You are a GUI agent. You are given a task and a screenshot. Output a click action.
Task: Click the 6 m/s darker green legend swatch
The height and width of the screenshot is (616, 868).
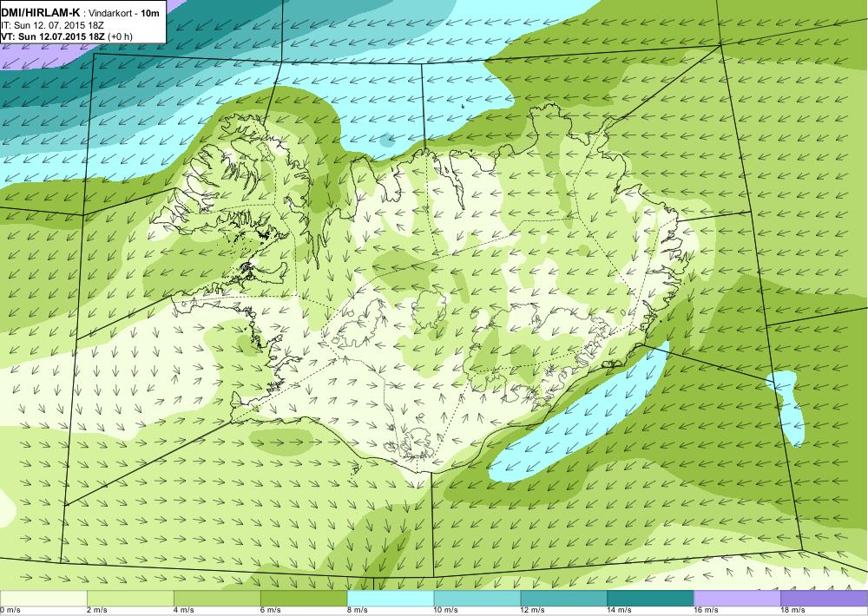pos(304,598)
